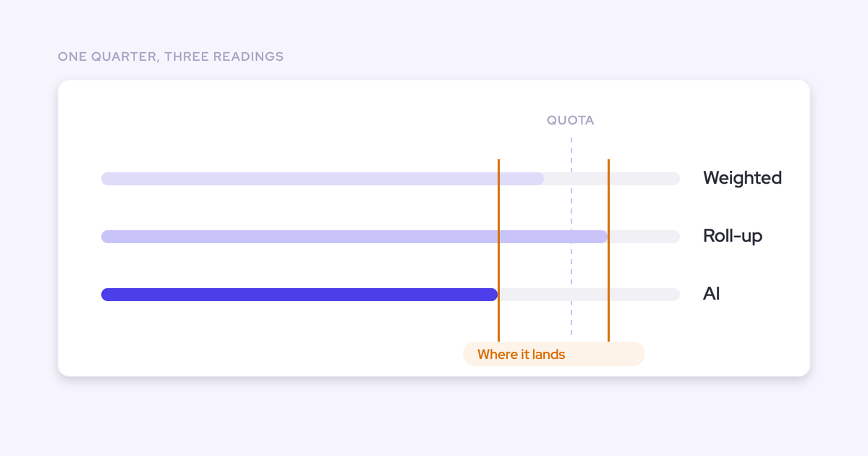Select the left orange vertical range line
The image size is (868, 456).
498,250
